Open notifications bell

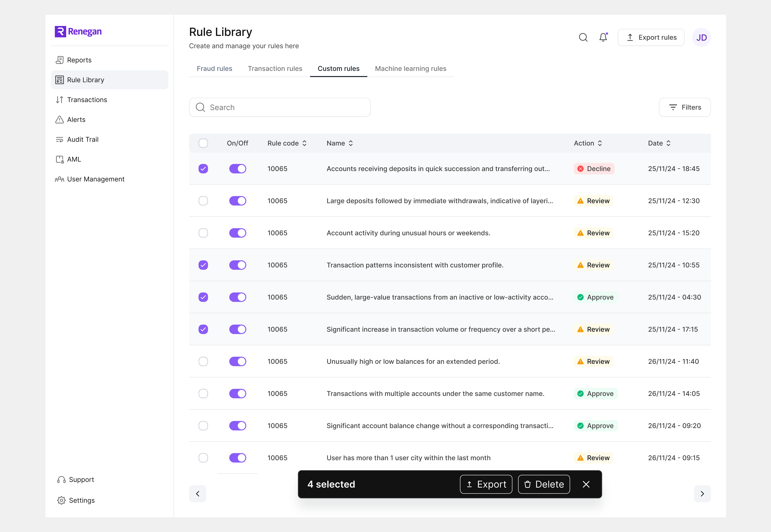(x=603, y=37)
